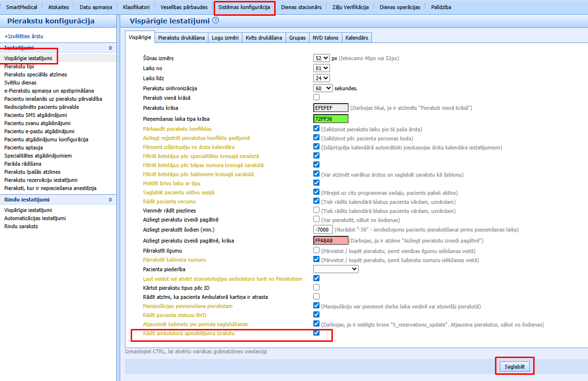Switch to the Kalendārs tab
Screen dimensions: 588x381
[x=357, y=38]
